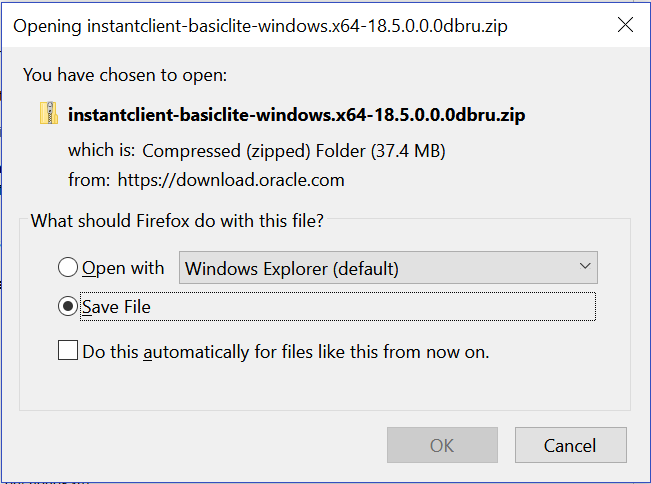This screenshot has height=484, width=651.
Task: Click the dialog title bar text
Action: pos(260,26)
